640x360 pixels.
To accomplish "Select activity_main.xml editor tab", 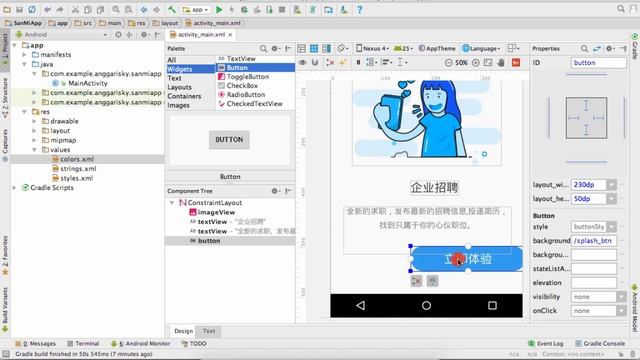I will point(201,35).
